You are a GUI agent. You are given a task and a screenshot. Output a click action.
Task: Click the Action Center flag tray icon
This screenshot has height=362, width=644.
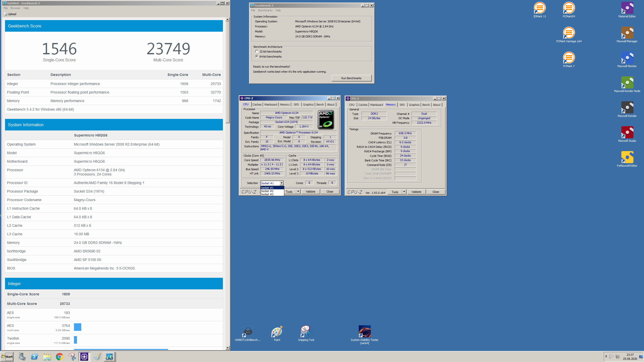(x=612, y=357)
